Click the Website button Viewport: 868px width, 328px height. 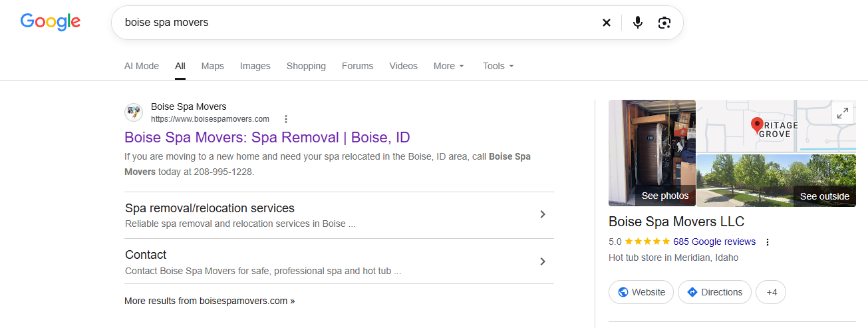coord(641,292)
